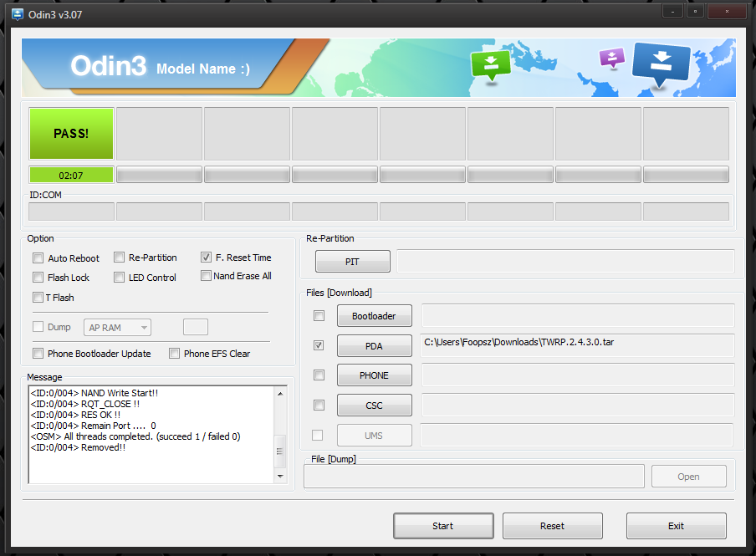Click the PDA file button
This screenshot has width=756, height=556.
coord(374,346)
